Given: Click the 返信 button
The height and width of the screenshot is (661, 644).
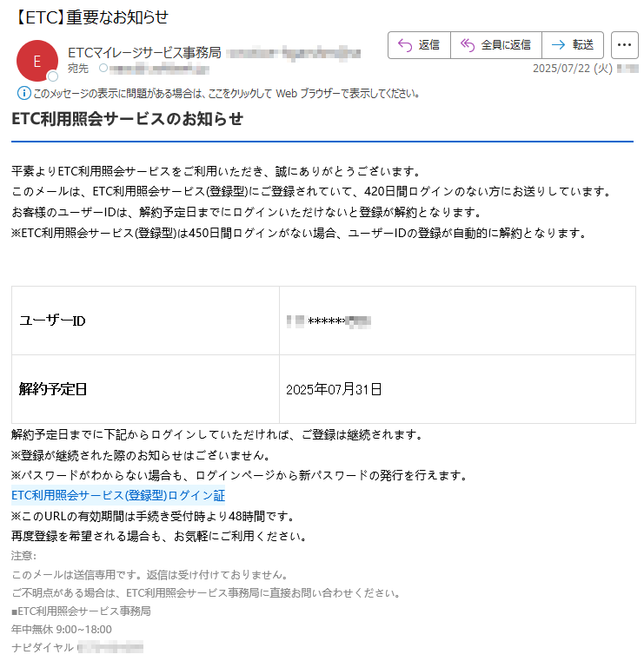Looking at the screenshot, I should point(419,45).
